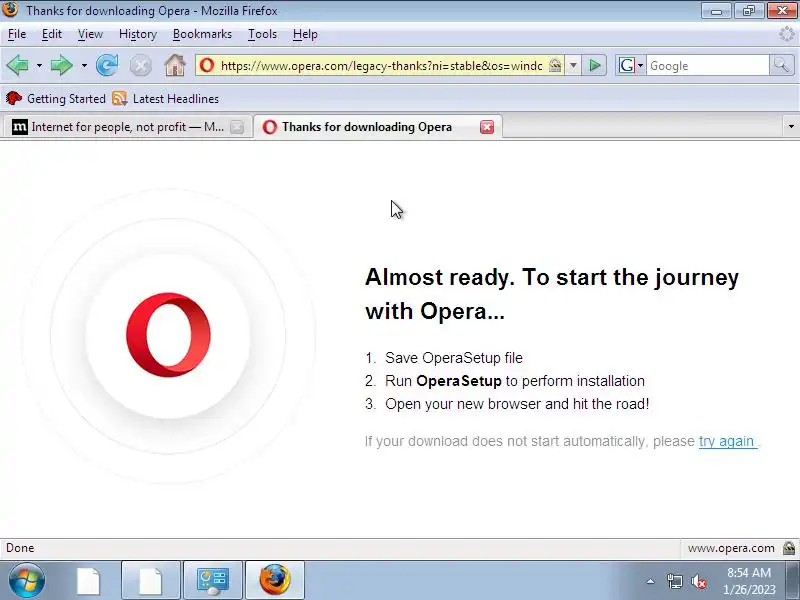Click the lock icon in address bar
Viewport: 800px width, 600px height.
pos(555,65)
